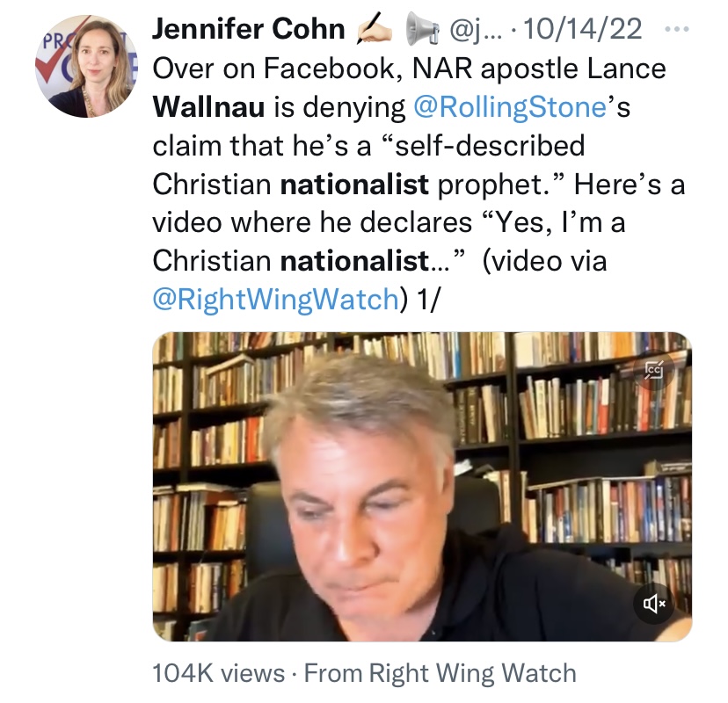Open the @RollingStone mention link
The height and width of the screenshot is (703, 728).
tap(509, 107)
